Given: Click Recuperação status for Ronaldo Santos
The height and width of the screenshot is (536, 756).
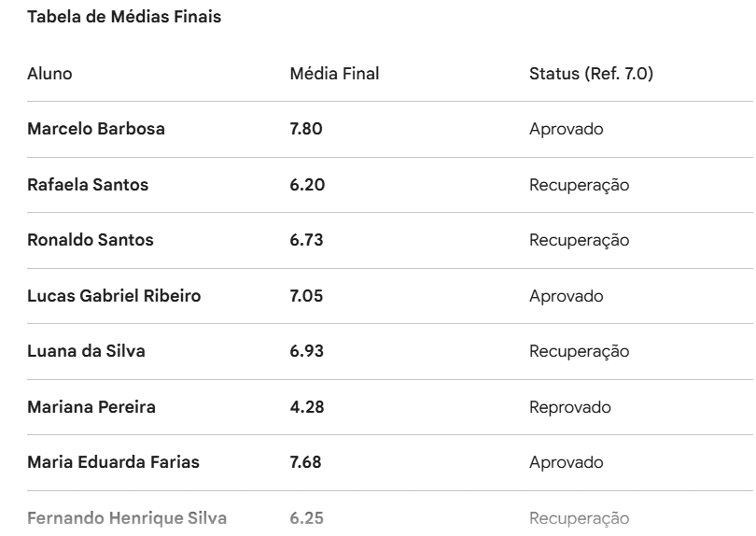Looking at the screenshot, I should 580,240.
